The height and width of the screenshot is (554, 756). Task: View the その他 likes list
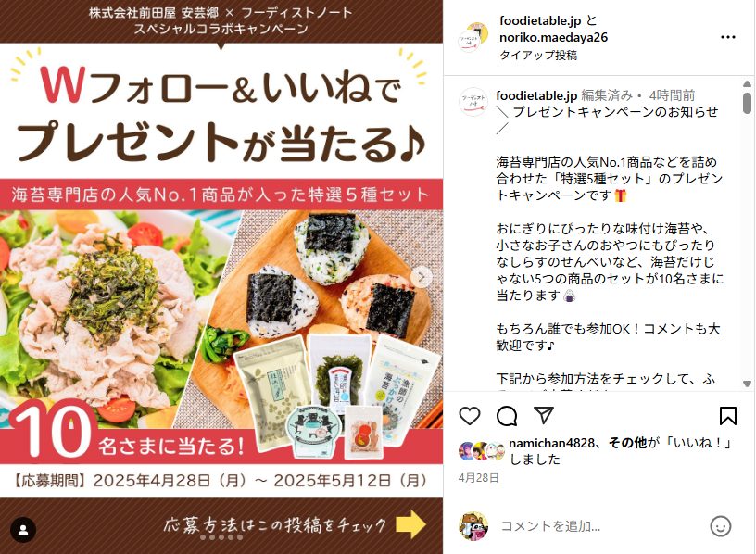(627, 443)
